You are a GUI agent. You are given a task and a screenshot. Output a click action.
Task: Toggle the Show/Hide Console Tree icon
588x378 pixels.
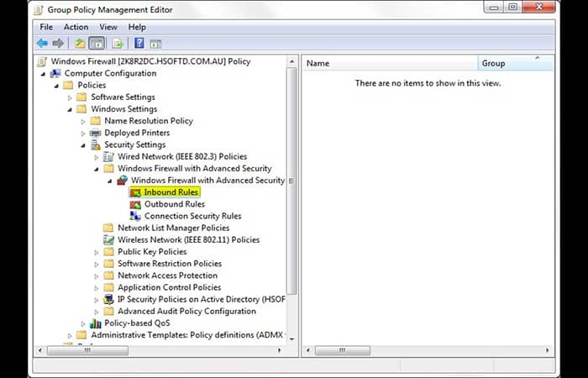click(x=97, y=44)
